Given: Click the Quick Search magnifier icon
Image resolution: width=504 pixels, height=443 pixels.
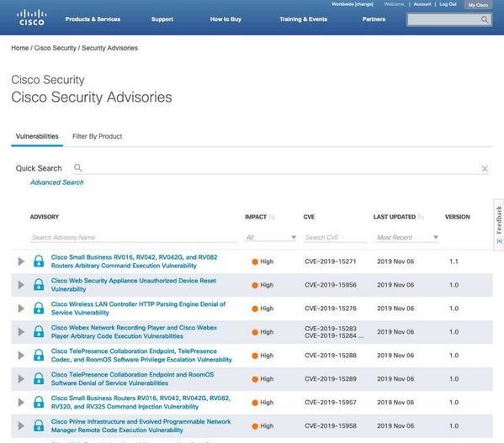Looking at the screenshot, I should tap(78, 168).
